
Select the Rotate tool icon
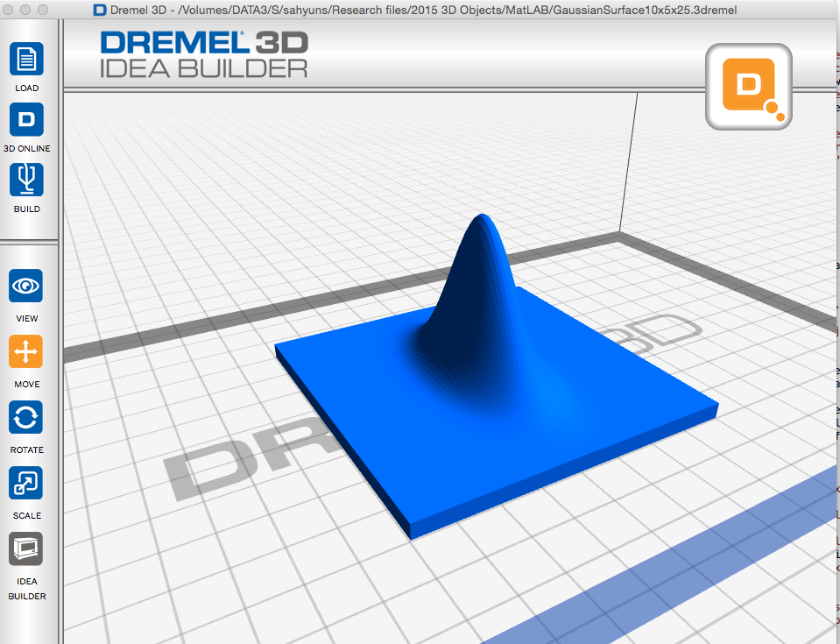[x=25, y=417]
